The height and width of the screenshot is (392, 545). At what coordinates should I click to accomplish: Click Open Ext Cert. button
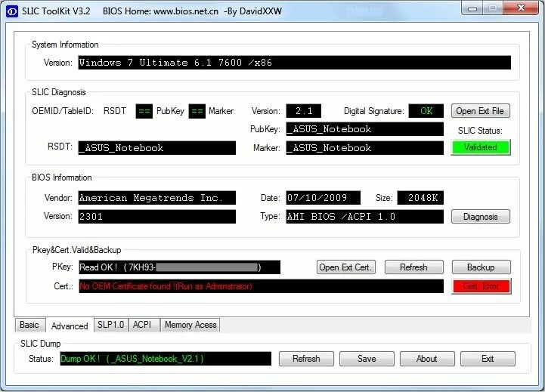[x=346, y=267]
